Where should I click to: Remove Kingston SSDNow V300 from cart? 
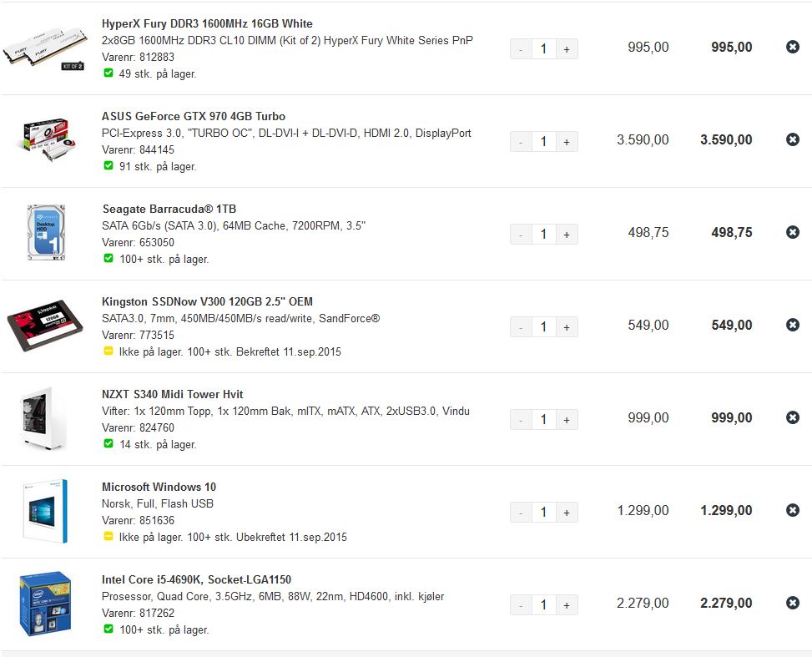[792, 326]
